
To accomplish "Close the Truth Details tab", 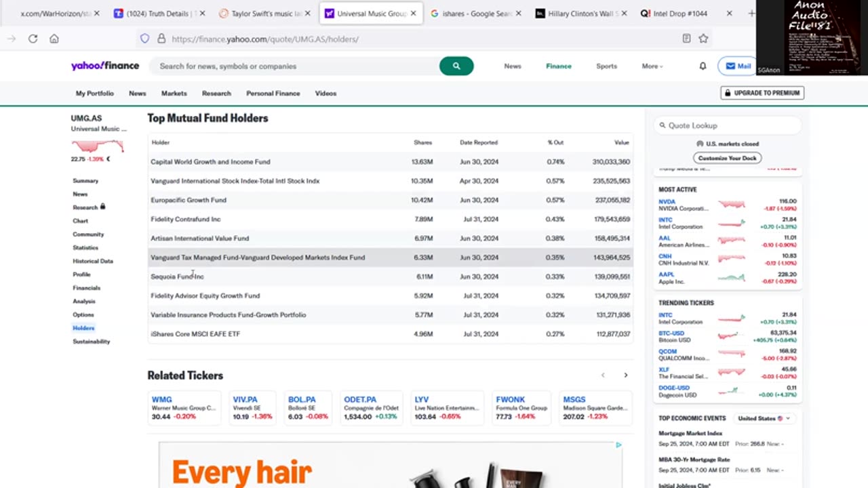I will 203,14.
